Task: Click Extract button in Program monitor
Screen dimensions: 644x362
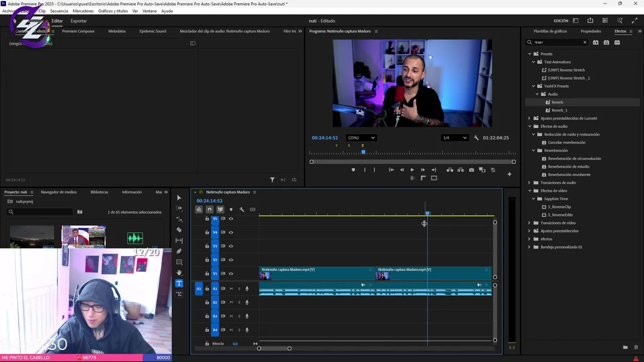Action: (x=461, y=170)
